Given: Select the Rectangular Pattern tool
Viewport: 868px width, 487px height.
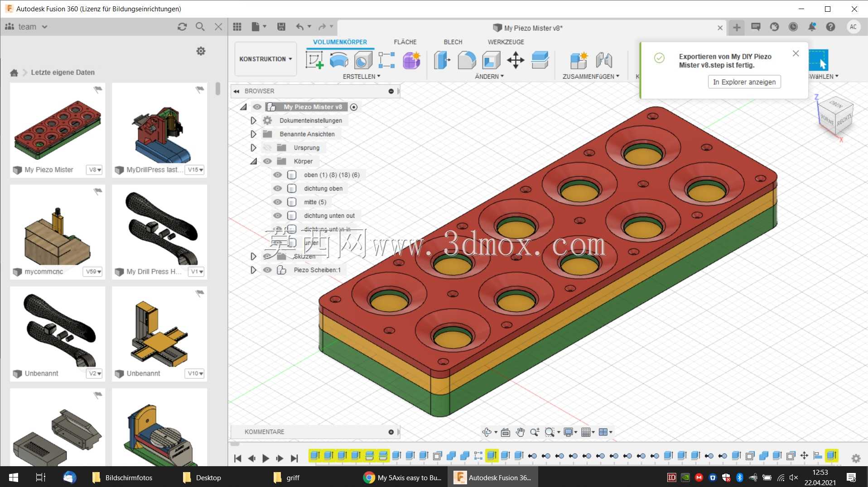Looking at the screenshot, I should tap(386, 60).
